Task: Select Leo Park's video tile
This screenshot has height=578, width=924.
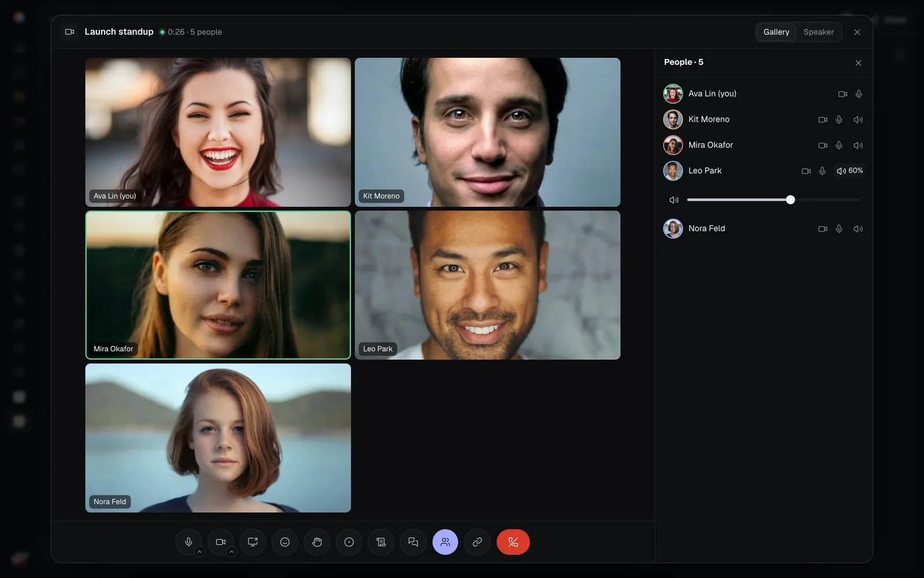Action: [487, 285]
